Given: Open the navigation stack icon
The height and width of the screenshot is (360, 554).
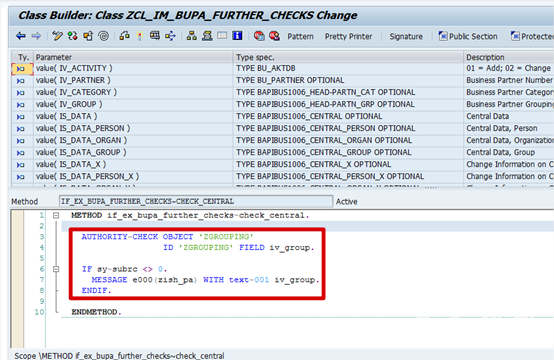Looking at the screenshot, I should click(x=207, y=36).
